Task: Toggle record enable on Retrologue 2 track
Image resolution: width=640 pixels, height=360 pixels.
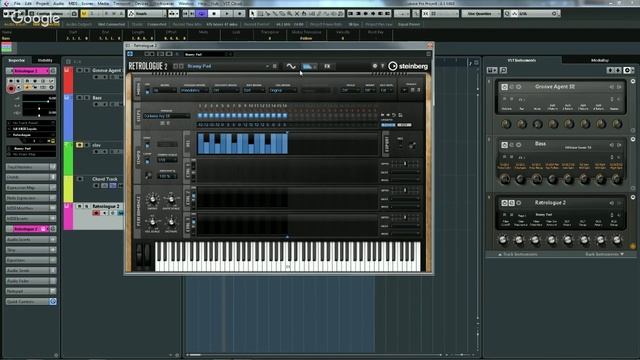Action: (96, 213)
